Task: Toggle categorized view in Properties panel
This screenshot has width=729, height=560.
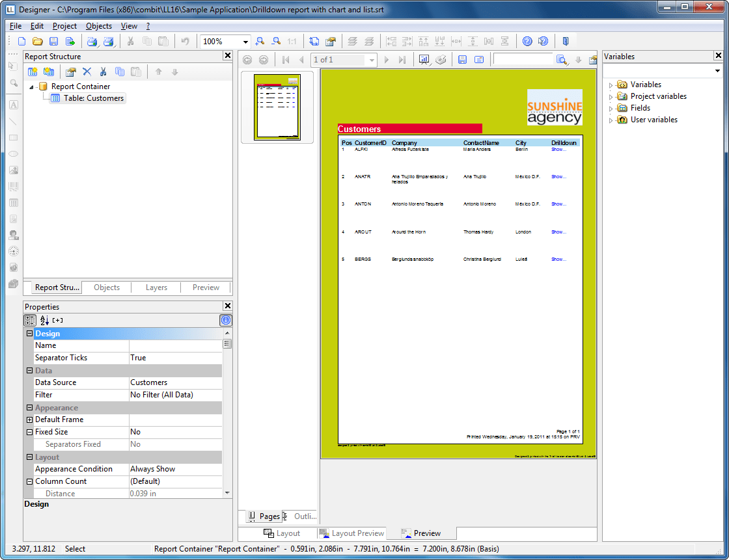Action: point(30,320)
